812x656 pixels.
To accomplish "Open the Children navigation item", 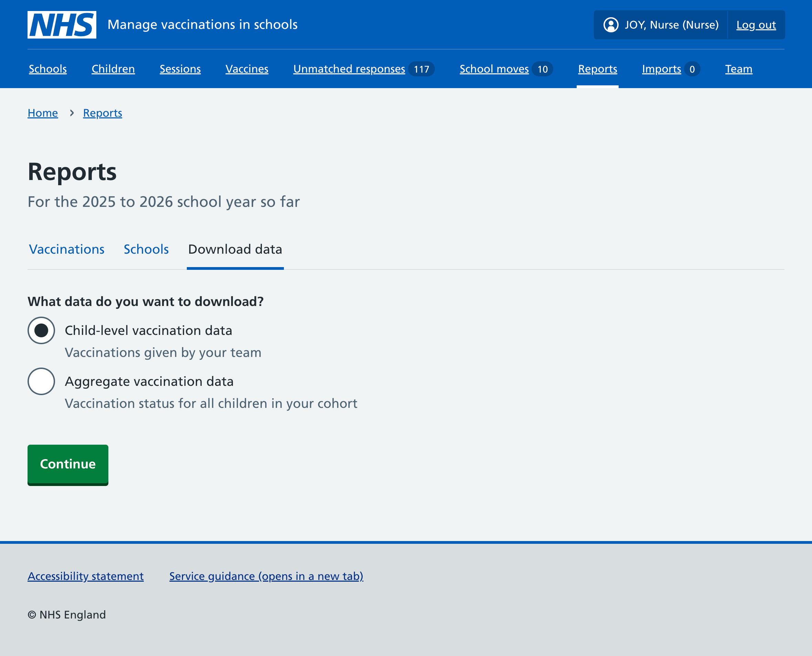I will pos(113,69).
